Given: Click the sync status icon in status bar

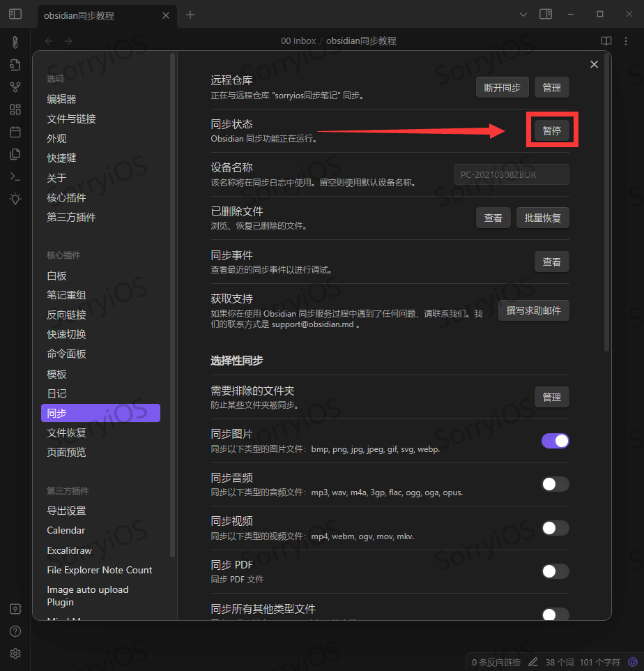Looking at the screenshot, I should tap(631, 661).
